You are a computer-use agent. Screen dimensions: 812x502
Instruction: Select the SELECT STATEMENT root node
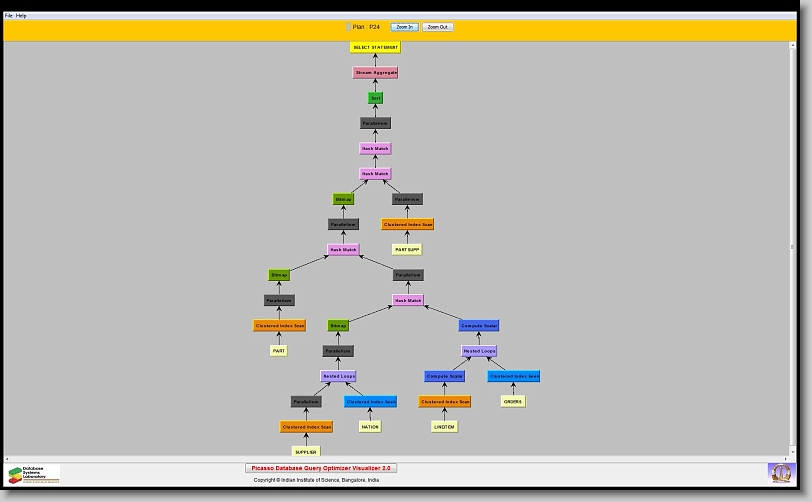(x=375, y=47)
